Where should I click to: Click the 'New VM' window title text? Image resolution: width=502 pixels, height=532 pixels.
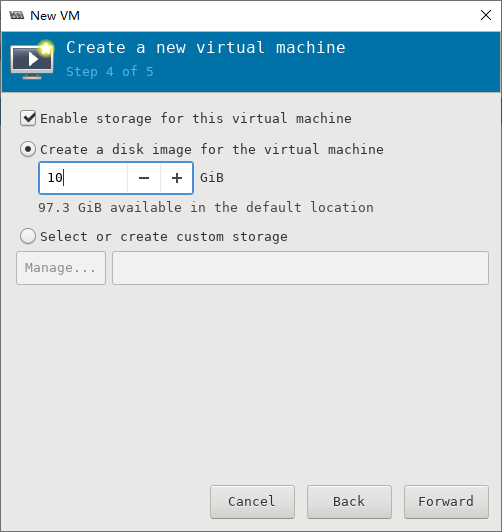55,16
